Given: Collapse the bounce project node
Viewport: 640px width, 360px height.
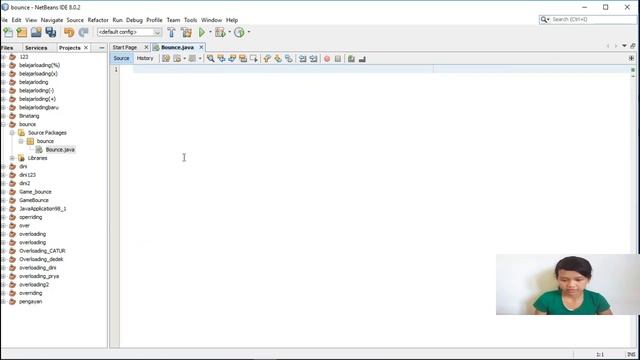Looking at the screenshot, I should (x=4, y=124).
